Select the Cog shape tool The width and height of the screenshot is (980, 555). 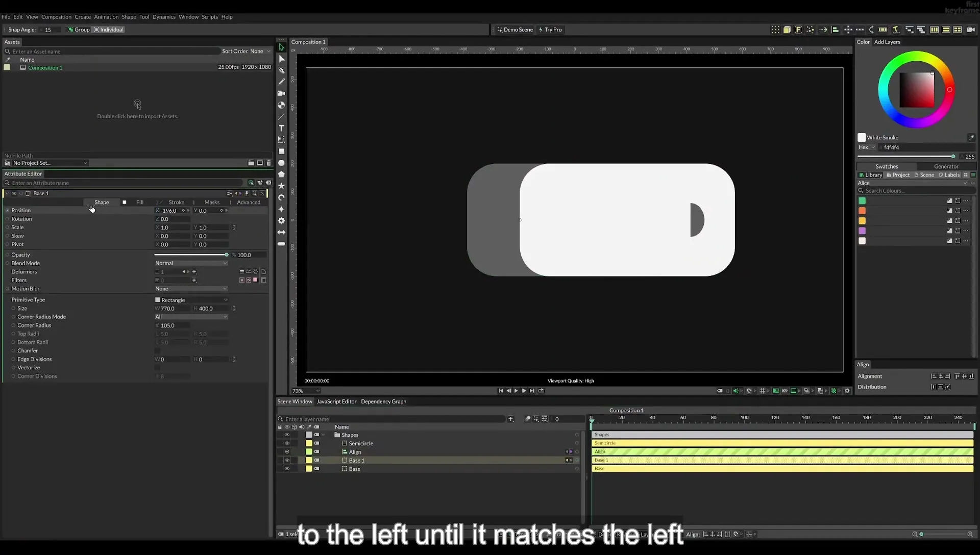click(281, 221)
